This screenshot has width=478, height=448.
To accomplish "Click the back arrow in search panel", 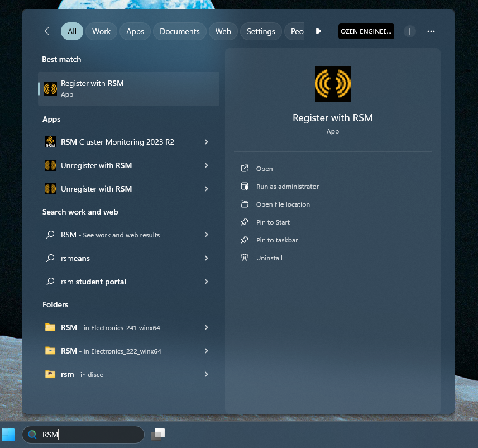I will 49,31.
